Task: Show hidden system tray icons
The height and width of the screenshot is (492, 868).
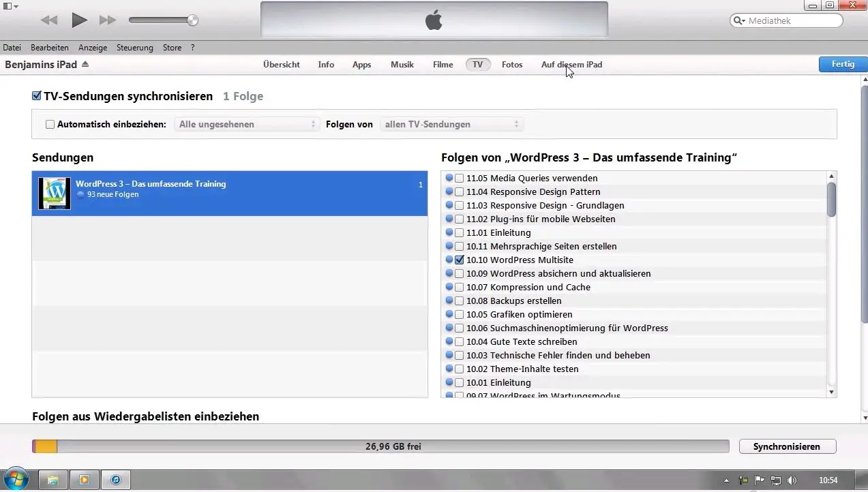Action: point(725,480)
